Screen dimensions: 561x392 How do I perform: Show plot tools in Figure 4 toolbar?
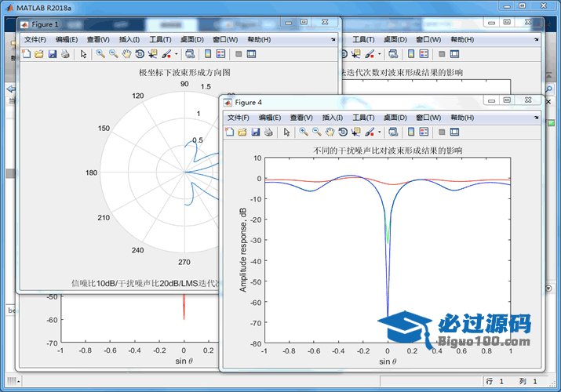[x=455, y=132]
